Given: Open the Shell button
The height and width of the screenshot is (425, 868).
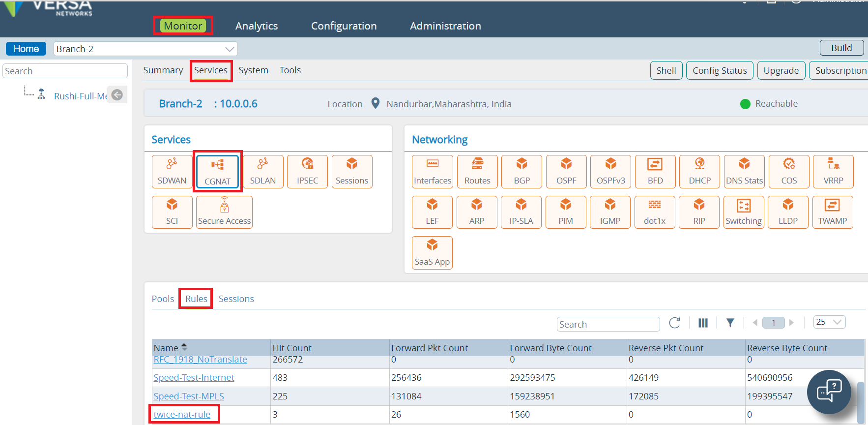Looking at the screenshot, I should pyautogui.click(x=666, y=70).
